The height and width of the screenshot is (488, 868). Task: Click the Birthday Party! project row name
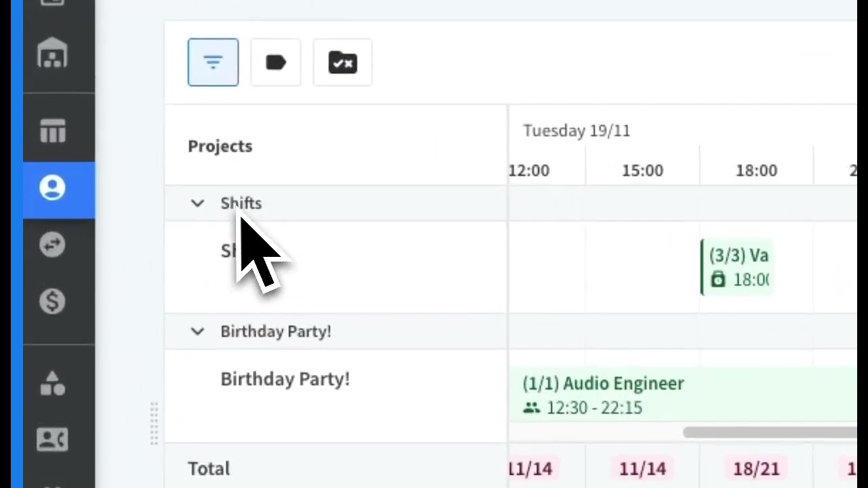coord(285,379)
